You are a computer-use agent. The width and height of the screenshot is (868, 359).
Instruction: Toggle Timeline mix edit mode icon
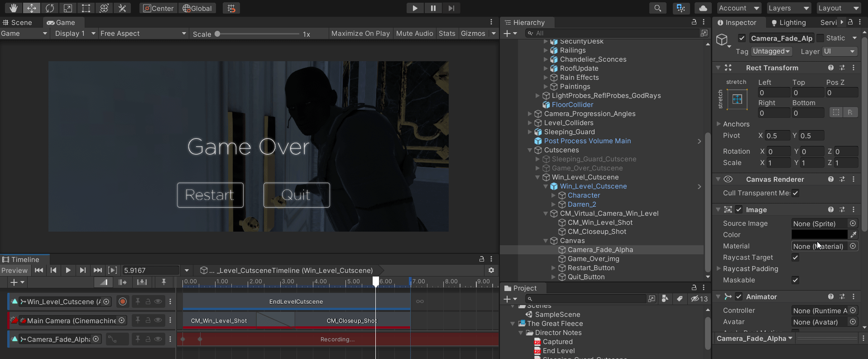(x=104, y=282)
